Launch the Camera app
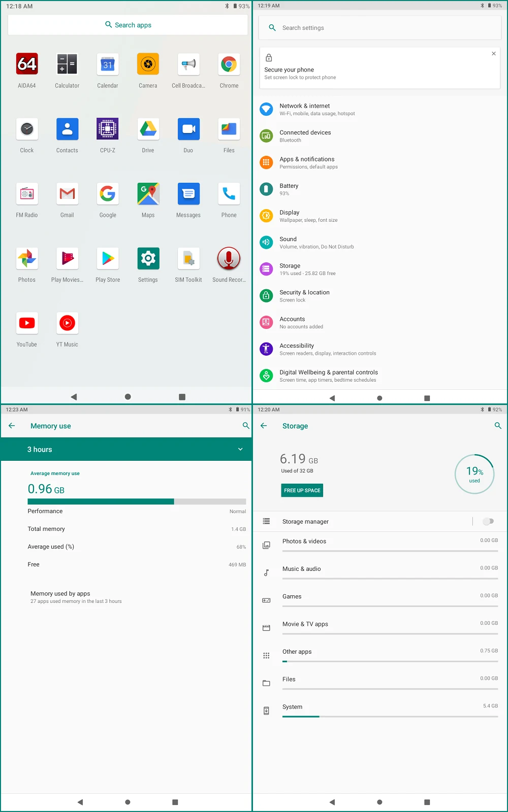 click(x=148, y=64)
